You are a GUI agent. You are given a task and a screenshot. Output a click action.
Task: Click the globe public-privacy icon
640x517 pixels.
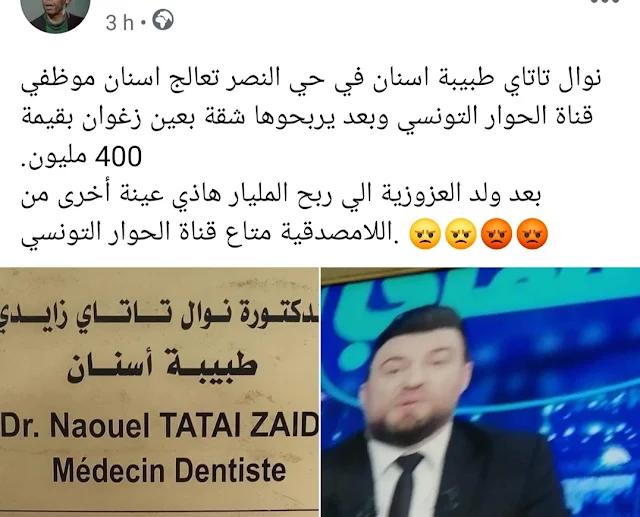coord(163,20)
